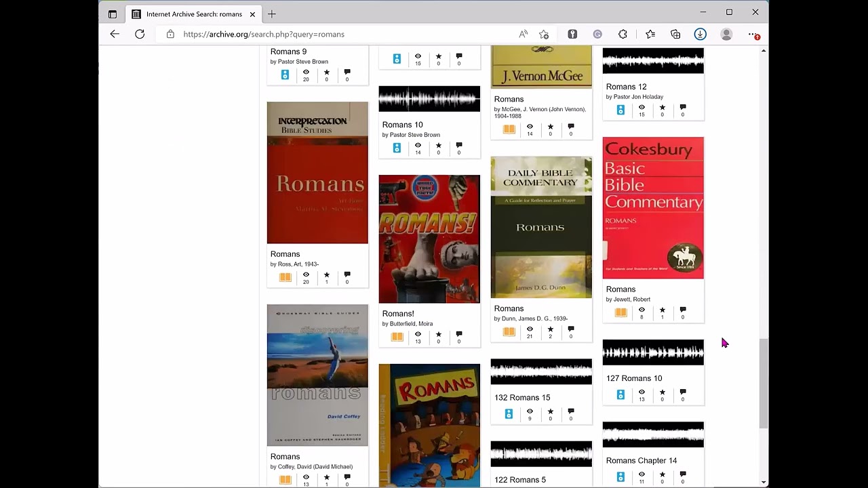This screenshot has height=488, width=868.
Task: Click views eye icon on Romans 9
Action: tap(306, 72)
